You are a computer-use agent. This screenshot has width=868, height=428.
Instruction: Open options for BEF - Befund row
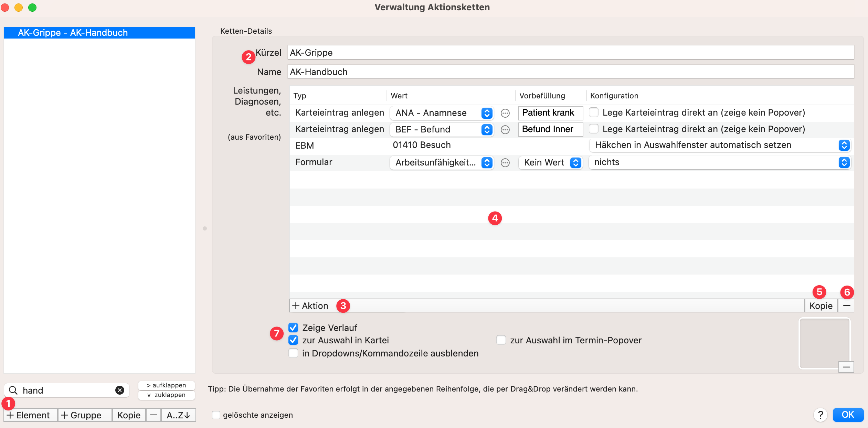click(505, 129)
